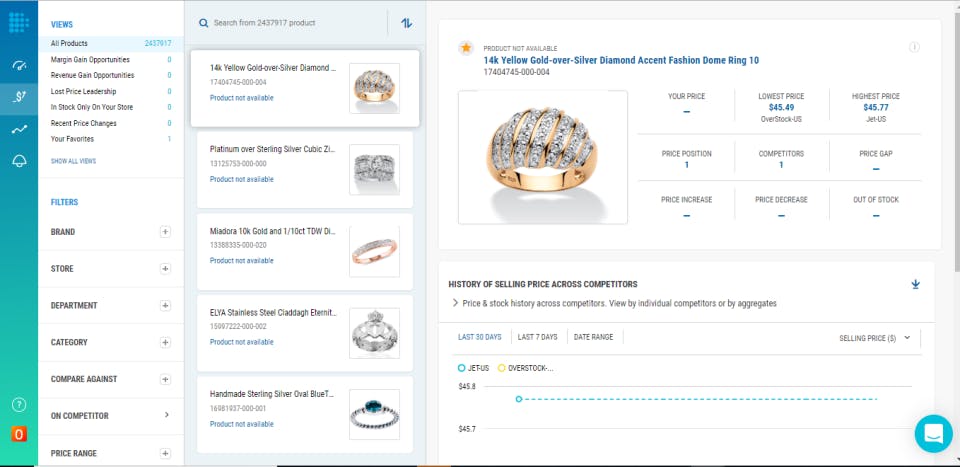
Task: Click the help question mark icon
Action: tap(19, 405)
